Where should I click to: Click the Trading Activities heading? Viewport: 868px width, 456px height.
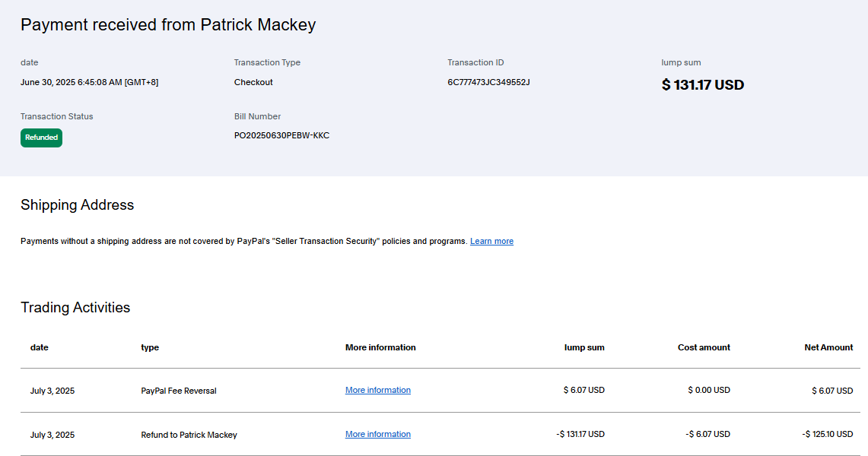pyautogui.click(x=75, y=307)
